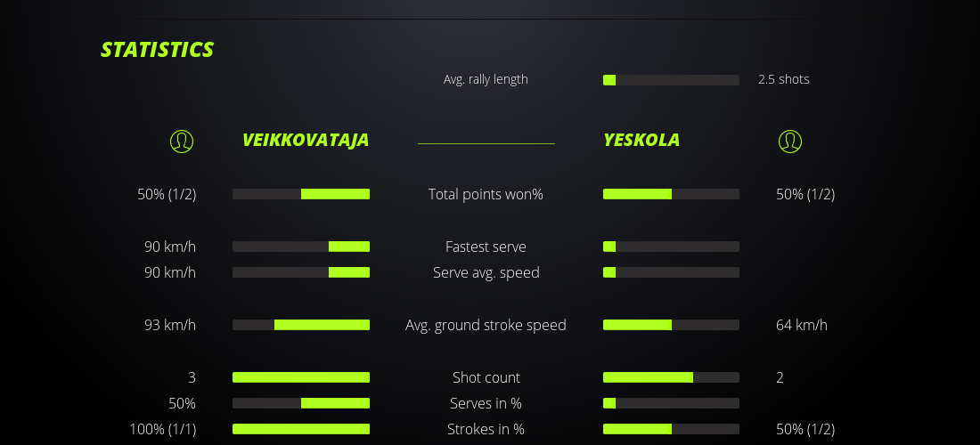Viewport: 980px width, 445px height.
Task: Click the 64 km/h ground stroke value
Action: click(802, 325)
